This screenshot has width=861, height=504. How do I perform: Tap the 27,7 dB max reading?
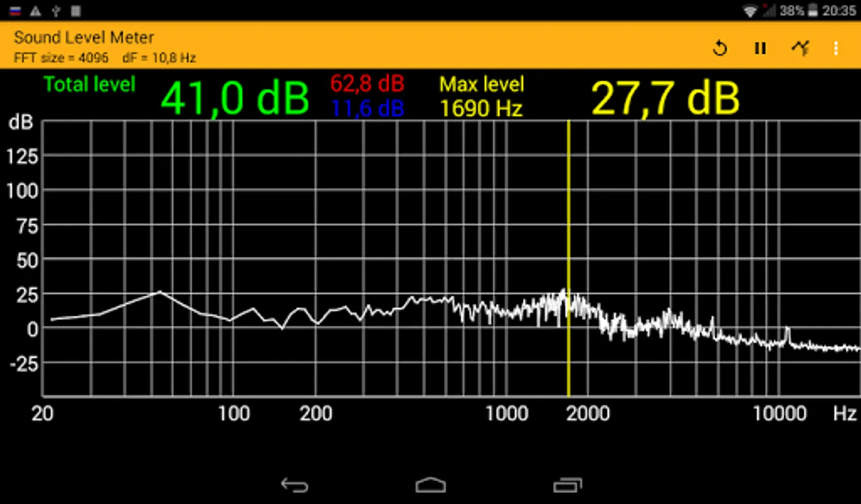point(665,99)
